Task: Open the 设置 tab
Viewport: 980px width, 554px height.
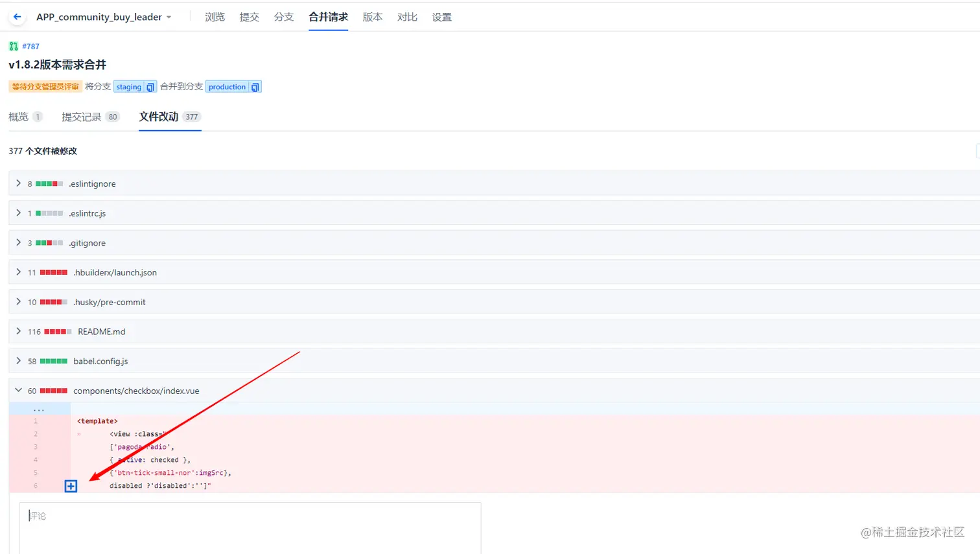Action: click(441, 17)
